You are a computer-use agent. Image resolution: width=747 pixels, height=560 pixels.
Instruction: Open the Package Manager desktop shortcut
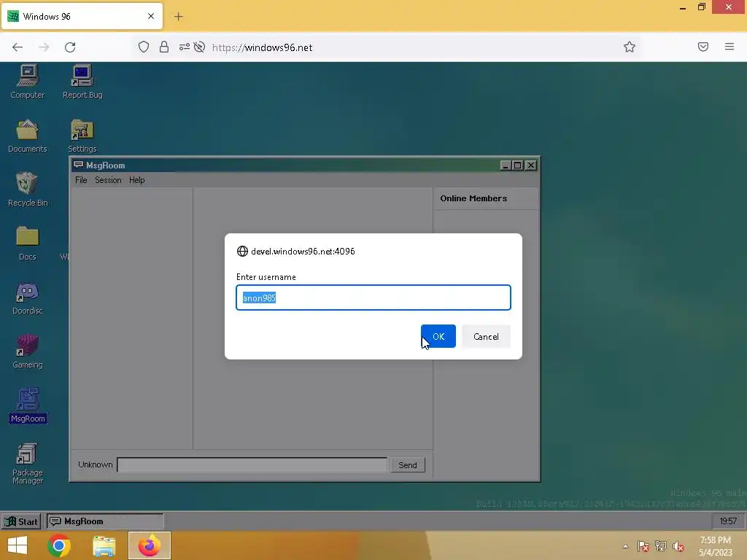coord(28,463)
